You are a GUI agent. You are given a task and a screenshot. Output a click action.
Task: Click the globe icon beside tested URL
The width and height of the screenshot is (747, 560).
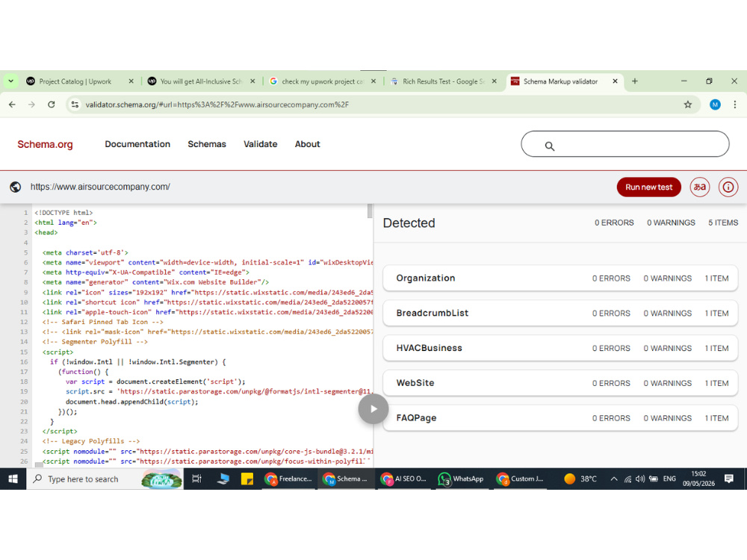tap(15, 187)
